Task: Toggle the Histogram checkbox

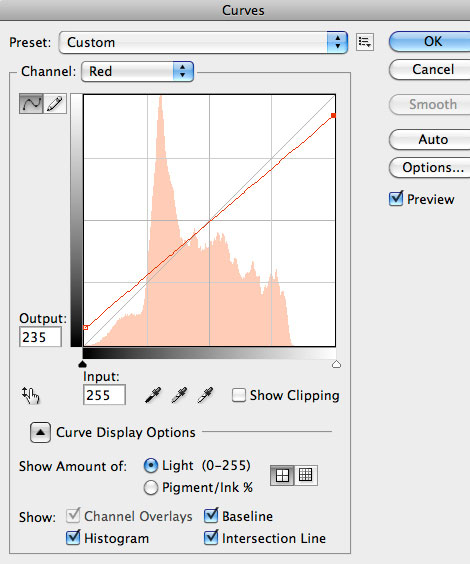Action: (x=73, y=538)
